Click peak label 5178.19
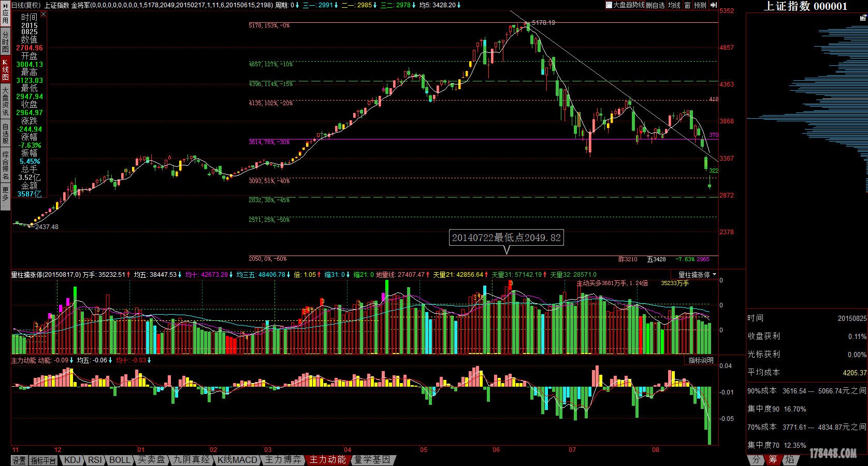Image resolution: width=868 pixels, height=466 pixels. coord(544,23)
